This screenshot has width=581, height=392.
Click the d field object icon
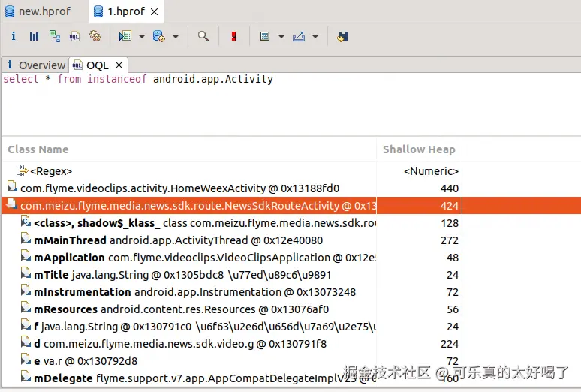coord(26,342)
